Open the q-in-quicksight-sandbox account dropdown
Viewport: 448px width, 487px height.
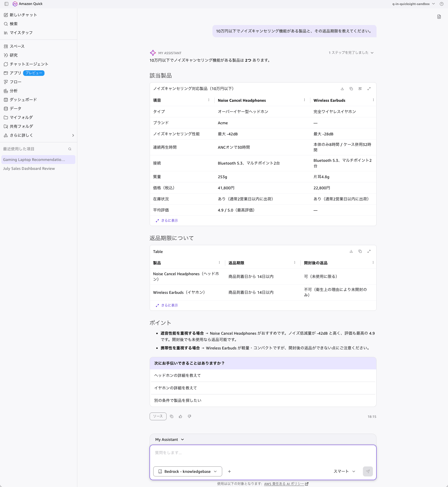(414, 4)
